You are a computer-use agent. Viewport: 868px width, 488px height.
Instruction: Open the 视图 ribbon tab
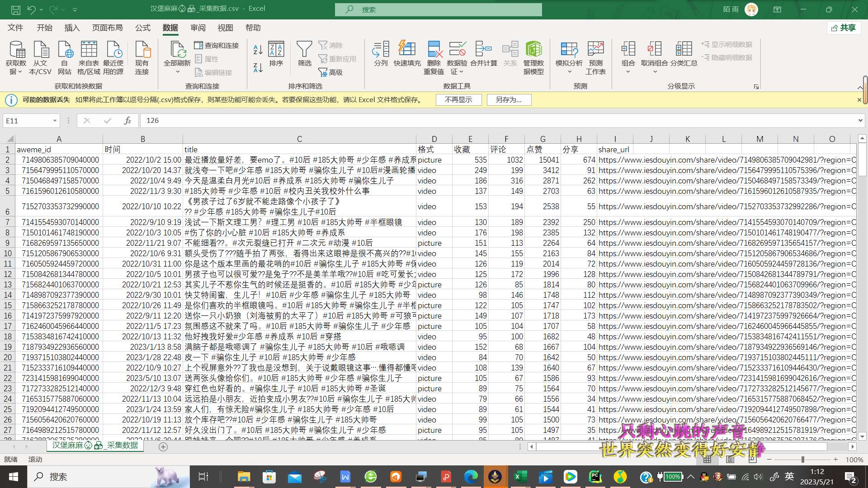pos(225,28)
